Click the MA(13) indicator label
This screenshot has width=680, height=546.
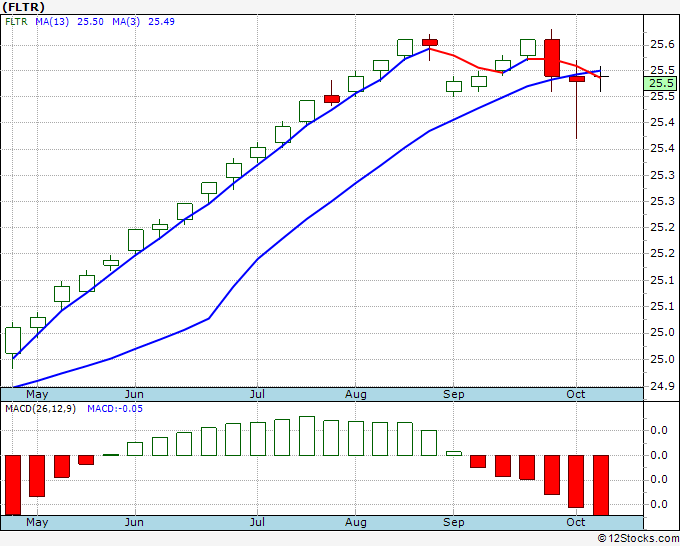coord(52,22)
